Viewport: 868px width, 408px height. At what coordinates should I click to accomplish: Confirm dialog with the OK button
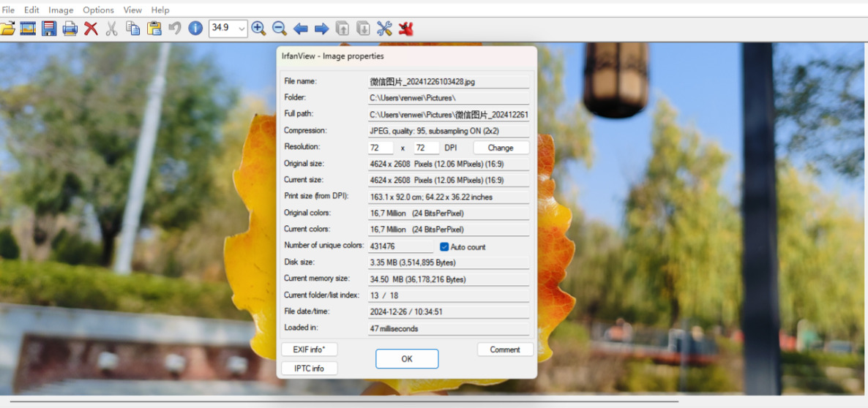[407, 359]
